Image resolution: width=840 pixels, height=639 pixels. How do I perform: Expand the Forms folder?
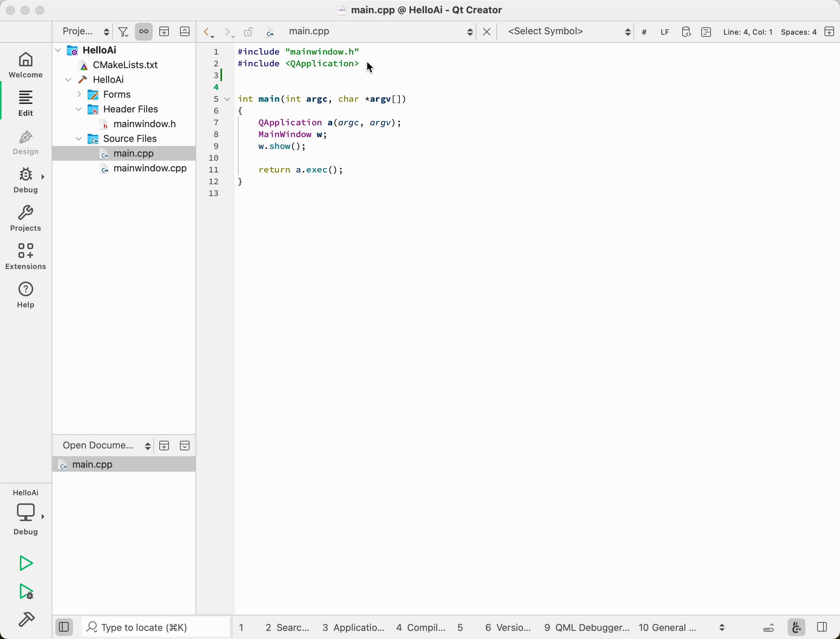79,94
